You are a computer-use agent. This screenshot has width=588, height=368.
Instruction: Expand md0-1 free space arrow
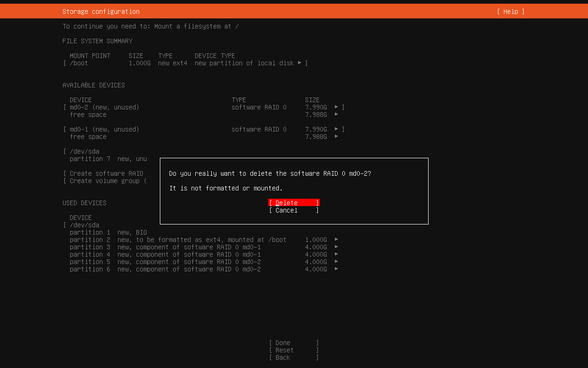[336, 137]
